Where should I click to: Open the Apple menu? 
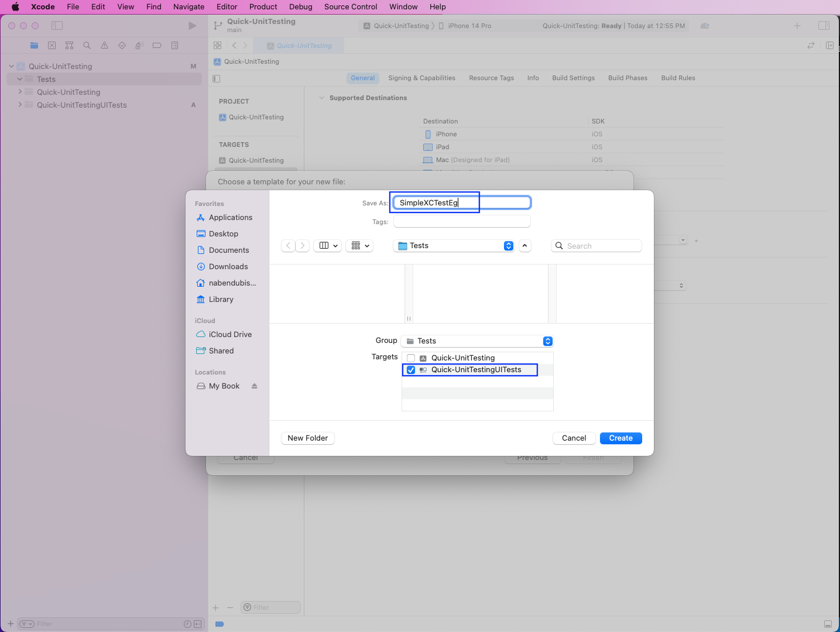(15, 6)
